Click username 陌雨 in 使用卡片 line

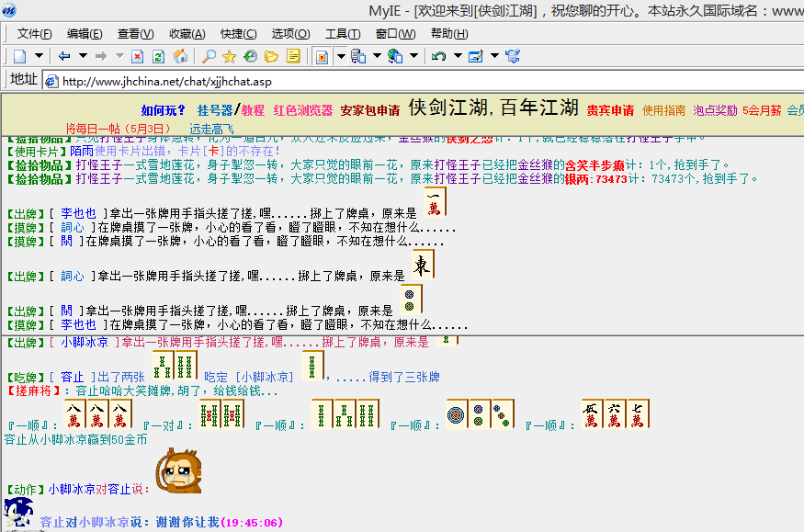[82, 152]
